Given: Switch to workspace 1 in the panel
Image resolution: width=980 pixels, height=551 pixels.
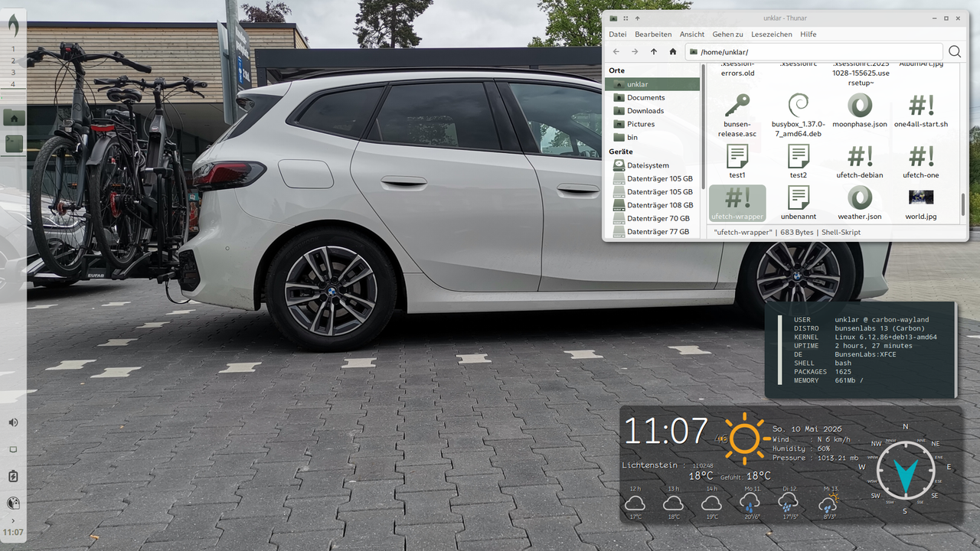Looking at the screenshot, I should 13,49.
